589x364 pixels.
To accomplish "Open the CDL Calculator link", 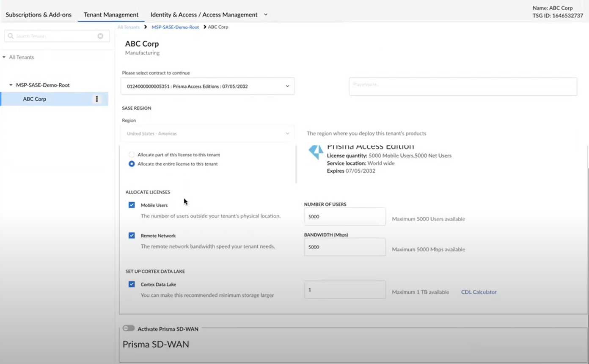I will coord(479,292).
